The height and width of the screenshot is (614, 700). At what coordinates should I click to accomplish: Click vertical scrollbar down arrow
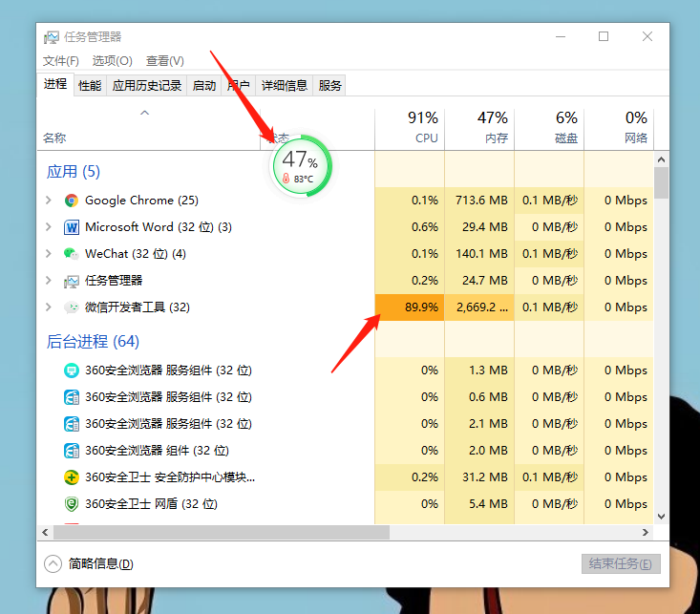coord(661,517)
